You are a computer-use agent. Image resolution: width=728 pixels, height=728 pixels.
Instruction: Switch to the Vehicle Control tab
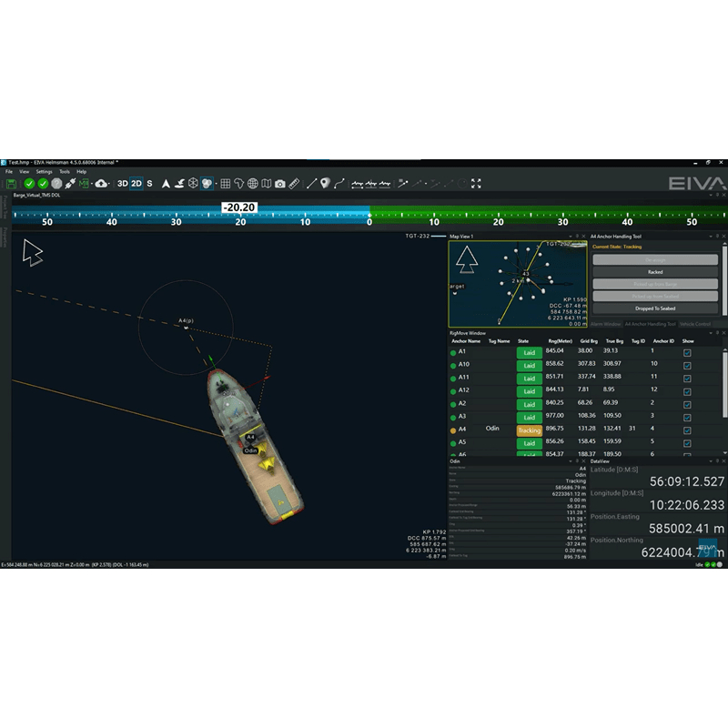coord(695,324)
